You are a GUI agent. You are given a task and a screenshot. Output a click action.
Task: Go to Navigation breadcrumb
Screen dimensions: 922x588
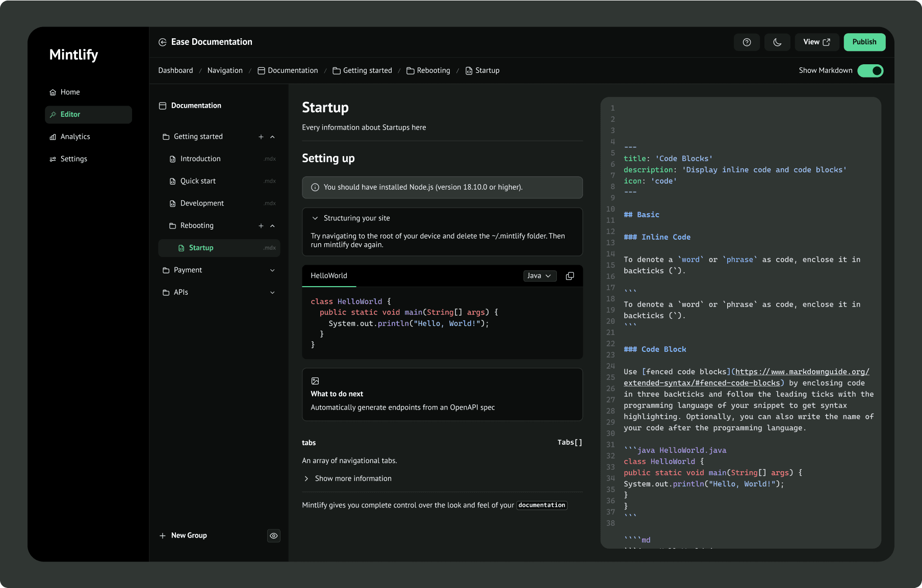coord(225,71)
